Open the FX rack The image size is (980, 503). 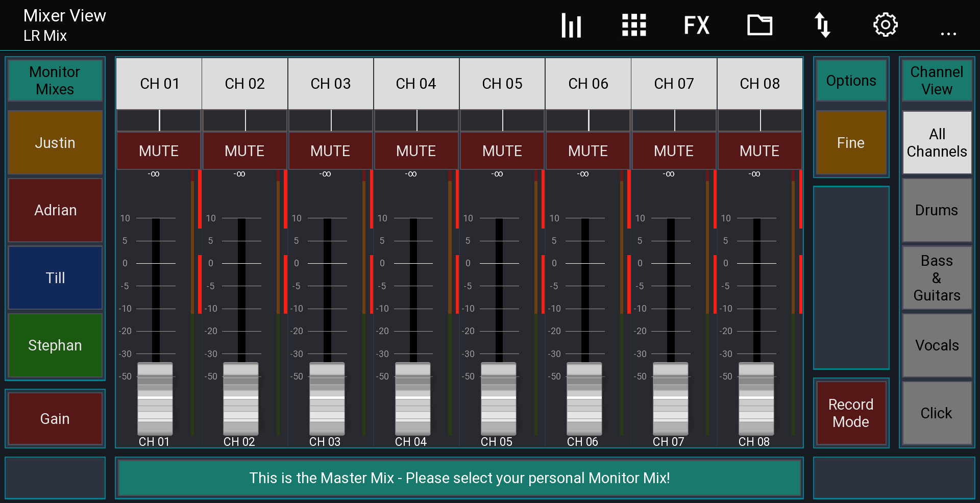[696, 24]
